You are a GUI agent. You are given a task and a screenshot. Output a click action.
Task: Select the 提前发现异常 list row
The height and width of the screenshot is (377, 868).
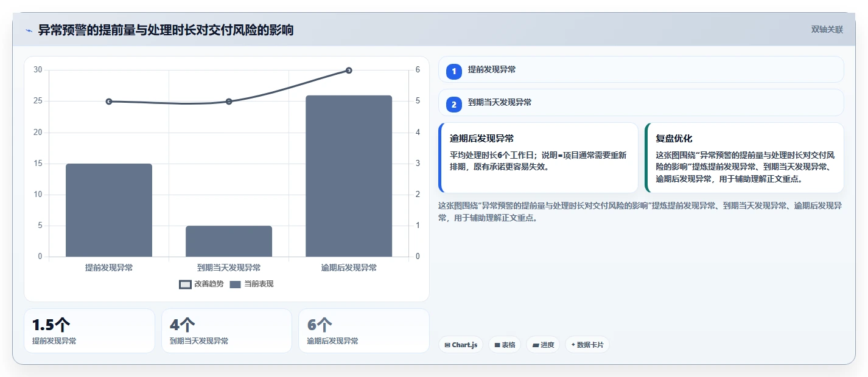641,69
